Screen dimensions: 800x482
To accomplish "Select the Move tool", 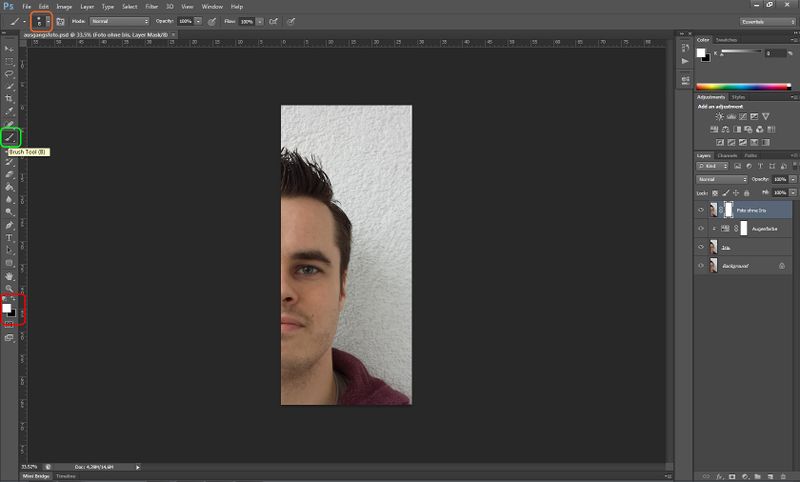I will 10,48.
